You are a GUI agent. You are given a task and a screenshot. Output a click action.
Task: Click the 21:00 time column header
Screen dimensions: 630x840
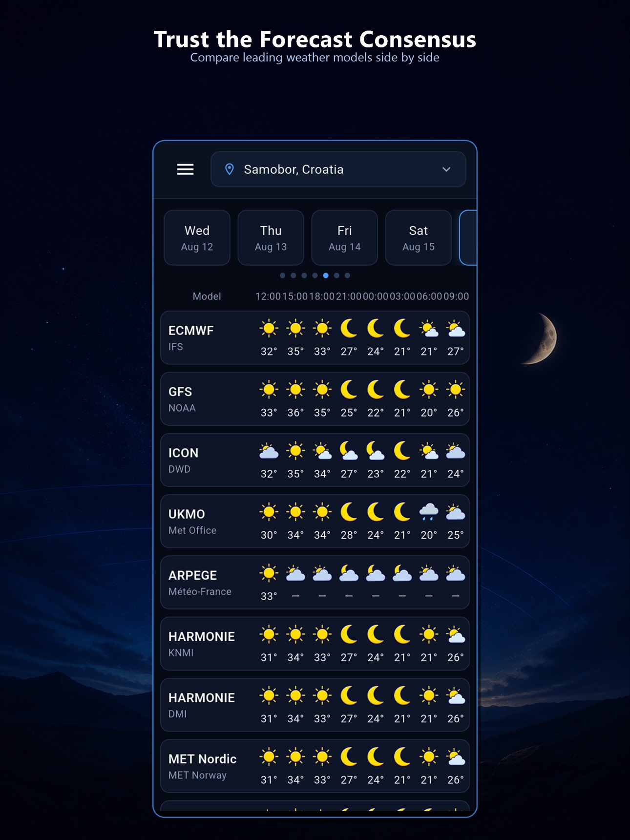(349, 296)
